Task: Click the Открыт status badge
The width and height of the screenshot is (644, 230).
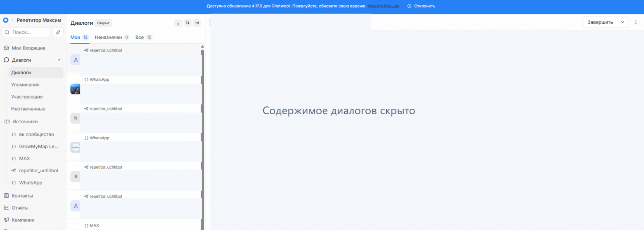Action: 103,23
